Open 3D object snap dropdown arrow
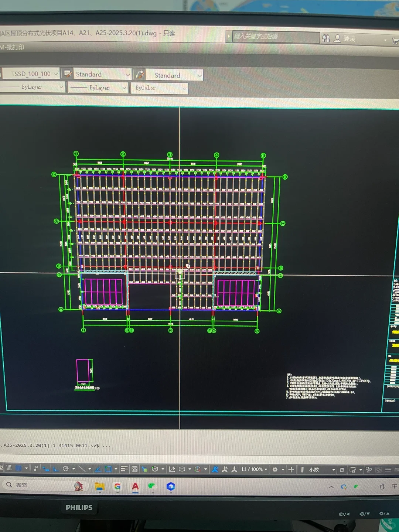 coord(163,469)
